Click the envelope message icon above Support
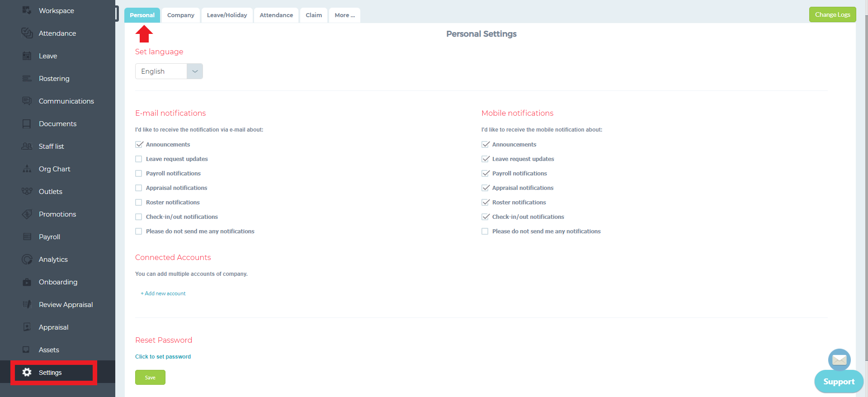 coord(839,360)
